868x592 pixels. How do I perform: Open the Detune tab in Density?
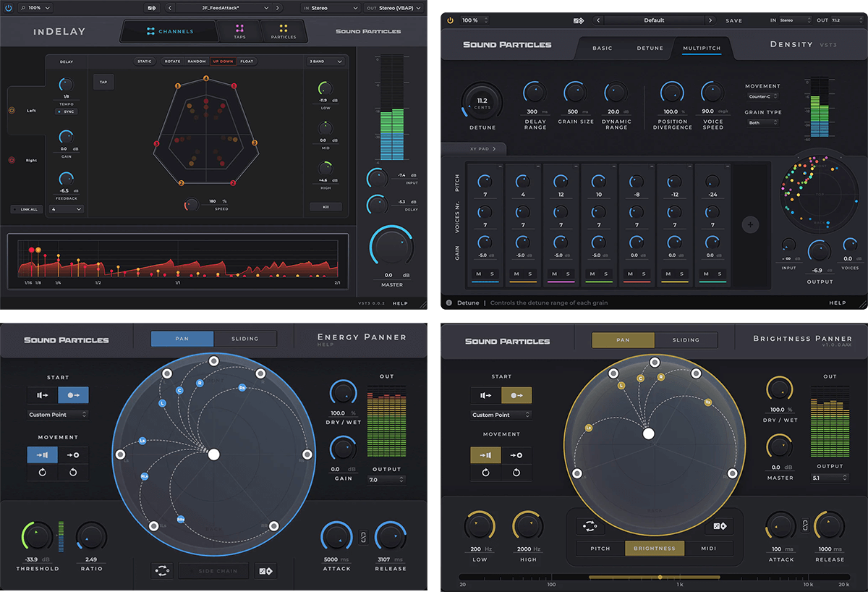[x=650, y=48]
